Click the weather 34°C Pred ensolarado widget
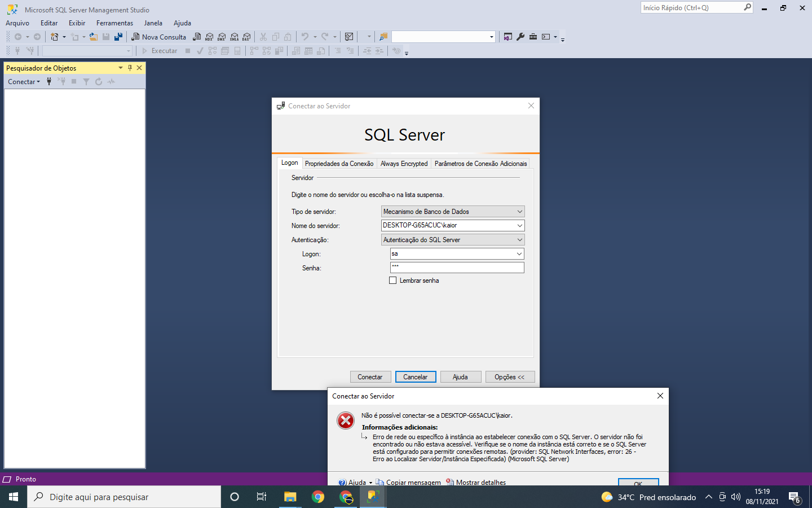The height and width of the screenshot is (508, 812). 648,497
